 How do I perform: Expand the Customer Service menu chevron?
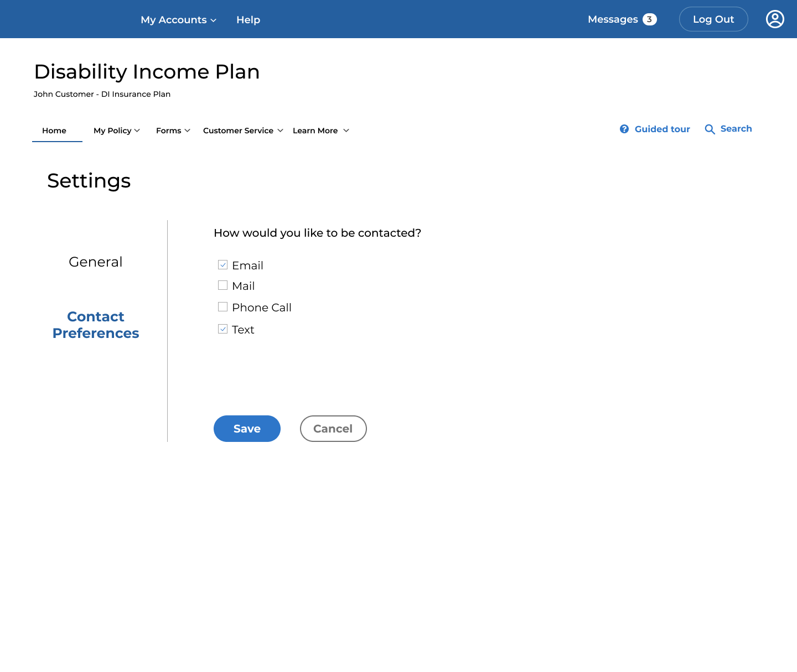(281, 131)
